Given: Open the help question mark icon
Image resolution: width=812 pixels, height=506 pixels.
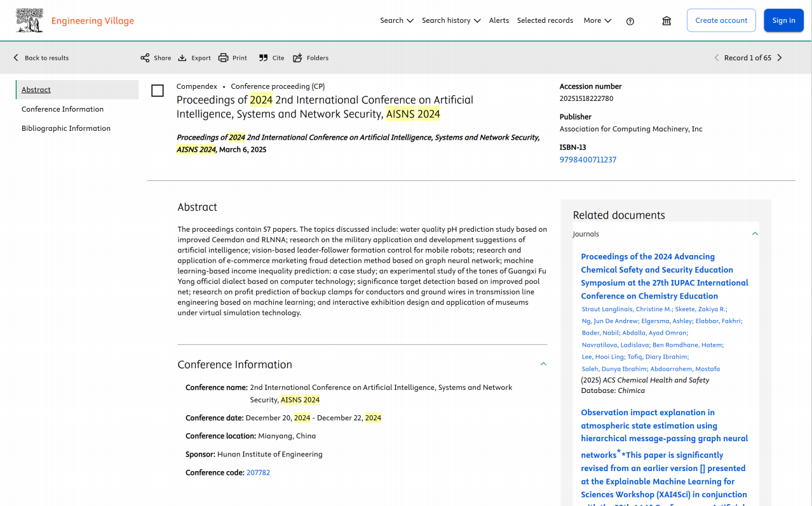Looking at the screenshot, I should point(630,21).
